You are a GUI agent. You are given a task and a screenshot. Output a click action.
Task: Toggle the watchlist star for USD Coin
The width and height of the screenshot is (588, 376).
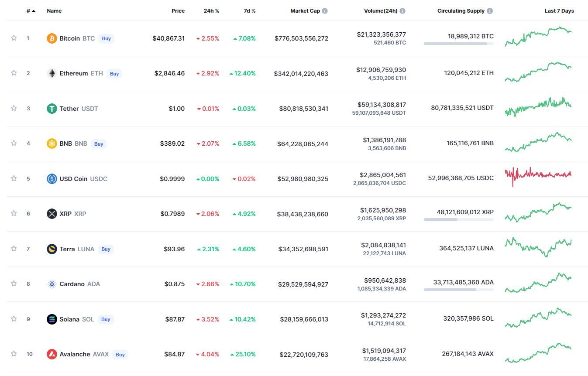[x=14, y=178]
